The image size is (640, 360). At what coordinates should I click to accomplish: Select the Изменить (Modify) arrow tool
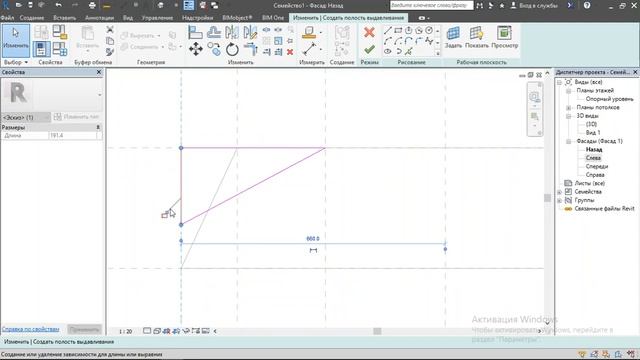click(x=16, y=40)
